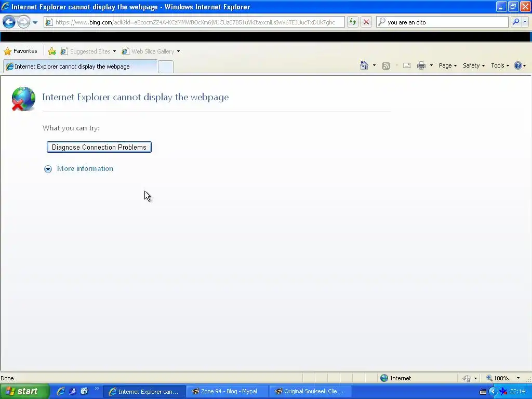Click the address bar URL field
532x399 pixels.
(x=194, y=22)
